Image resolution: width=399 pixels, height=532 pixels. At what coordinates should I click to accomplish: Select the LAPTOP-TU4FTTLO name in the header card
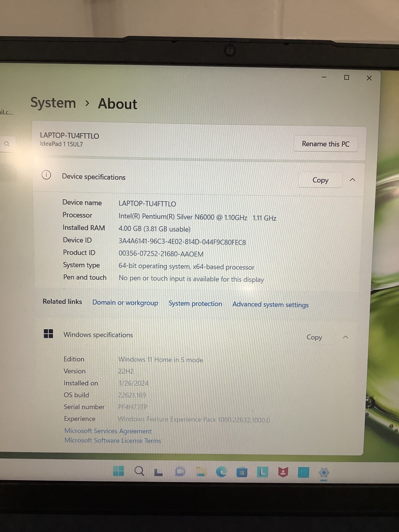(69, 136)
